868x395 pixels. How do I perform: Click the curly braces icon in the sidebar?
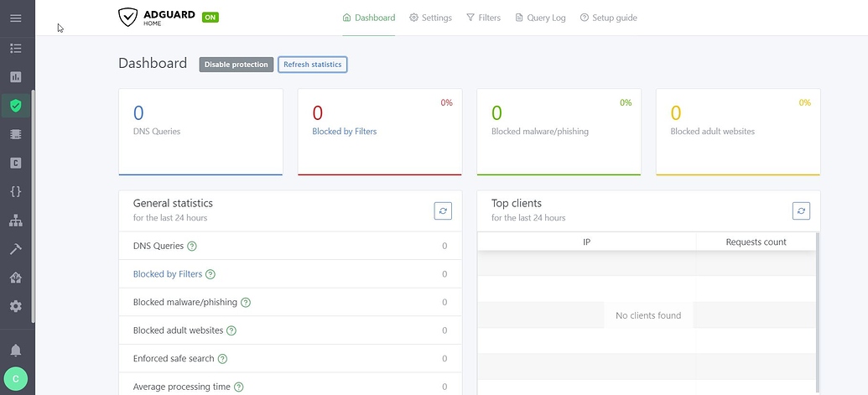click(16, 192)
